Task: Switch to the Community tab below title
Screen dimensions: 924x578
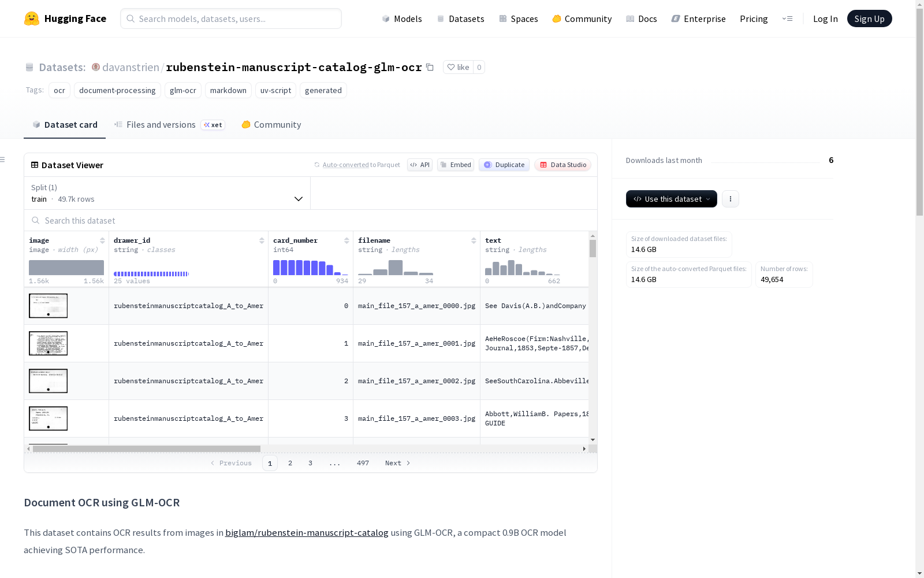Action: coord(271,124)
